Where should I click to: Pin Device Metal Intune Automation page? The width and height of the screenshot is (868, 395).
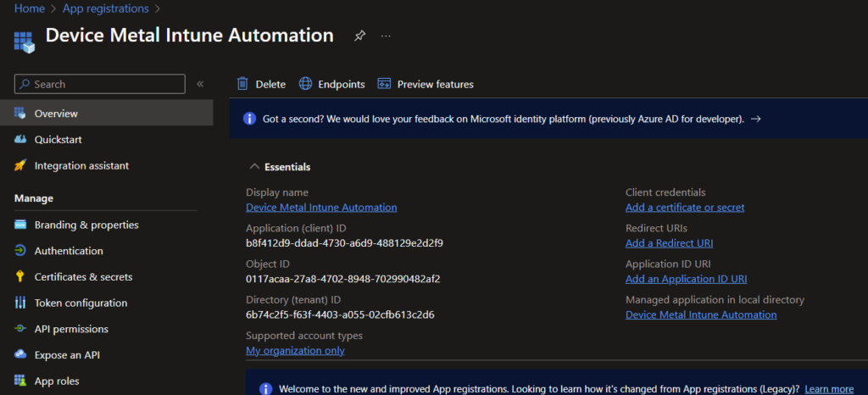click(x=359, y=36)
